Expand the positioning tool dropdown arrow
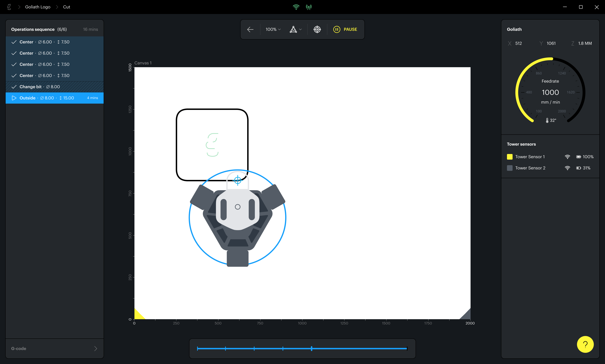605x364 pixels. (x=300, y=29)
